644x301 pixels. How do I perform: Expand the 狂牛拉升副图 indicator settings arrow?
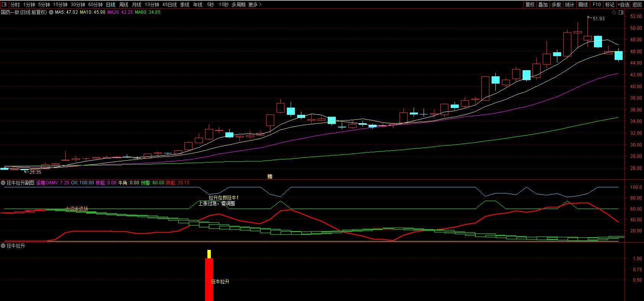[x=3, y=183]
